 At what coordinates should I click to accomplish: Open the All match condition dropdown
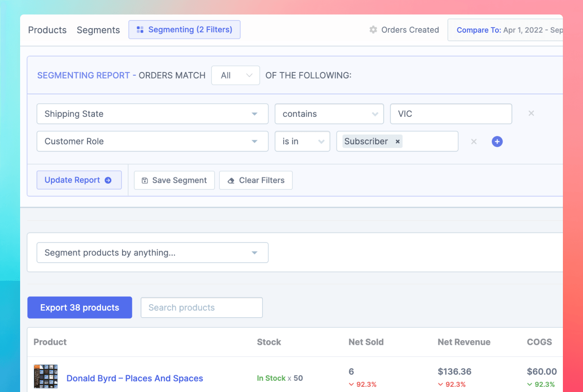click(x=235, y=75)
